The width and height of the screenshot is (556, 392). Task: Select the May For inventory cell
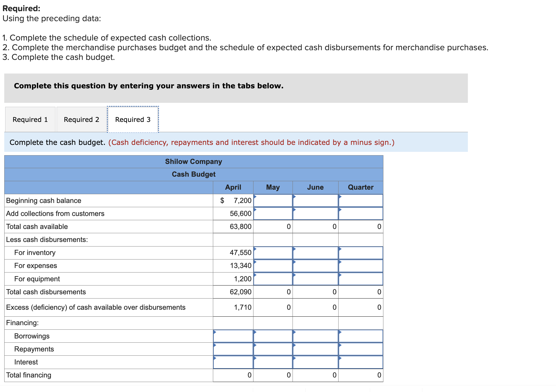click(273, 253)
